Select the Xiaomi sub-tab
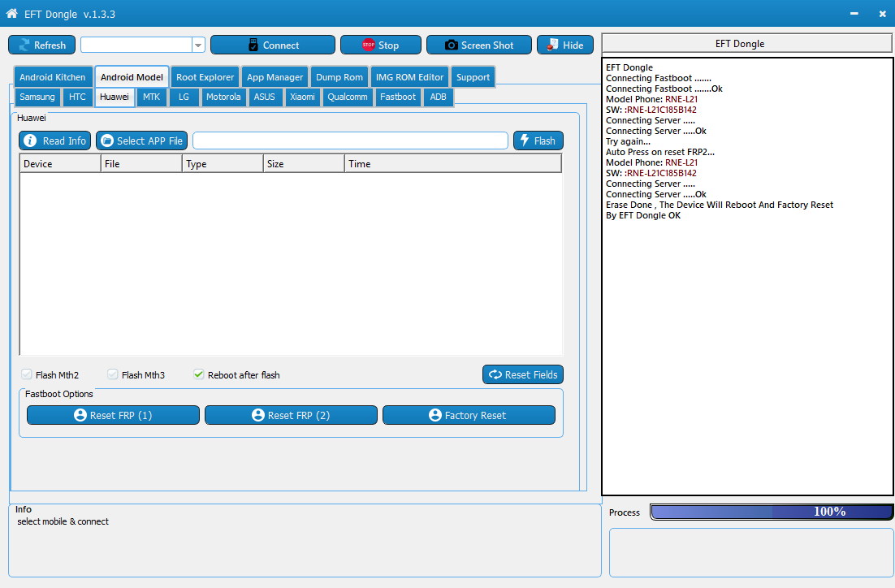Viewport: 895px width, 588px height. [302, 97]
